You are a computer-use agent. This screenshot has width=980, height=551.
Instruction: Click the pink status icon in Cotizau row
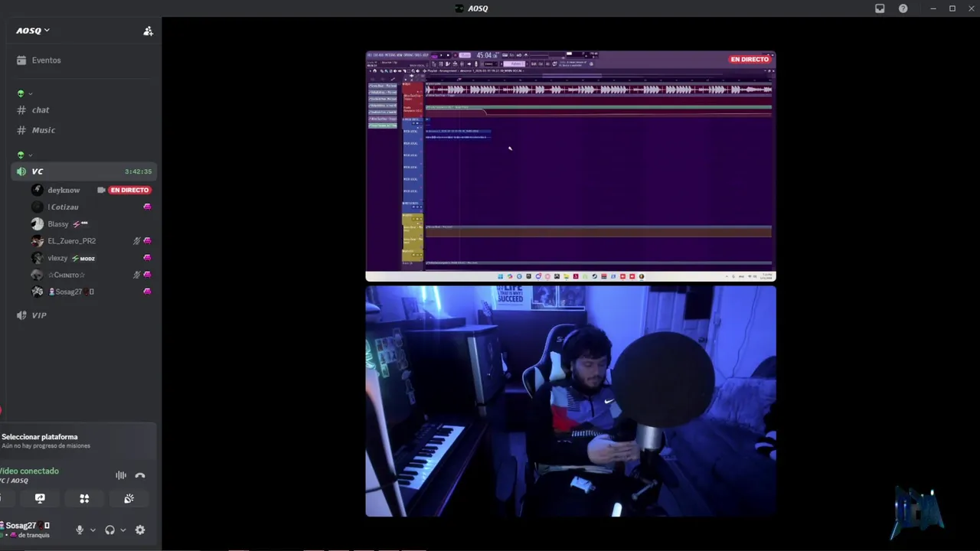click(147, 207)
